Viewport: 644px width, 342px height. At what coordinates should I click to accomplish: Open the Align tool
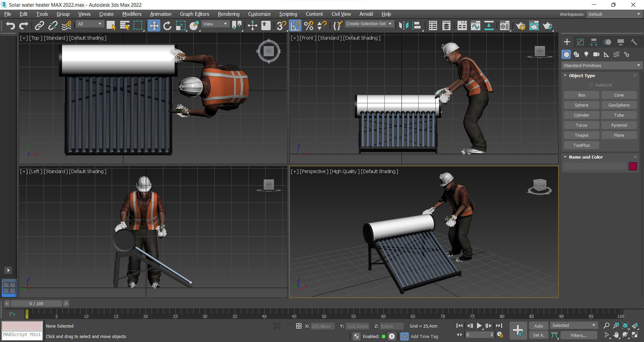[417, 26]
